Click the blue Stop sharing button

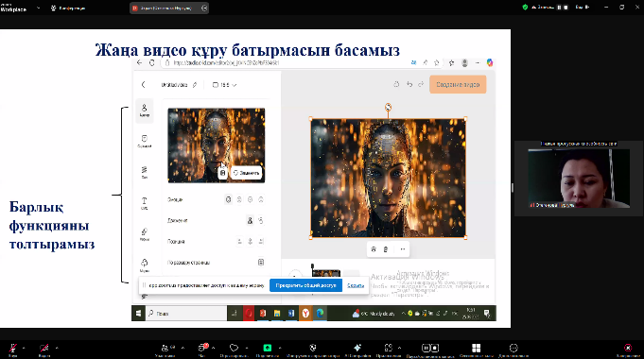click(x=306, y=285)
